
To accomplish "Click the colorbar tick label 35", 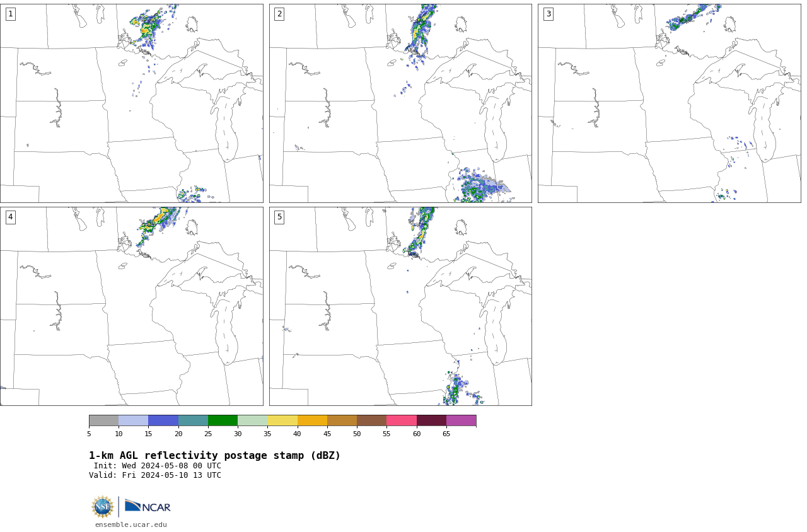I will [x=267, y=434].
